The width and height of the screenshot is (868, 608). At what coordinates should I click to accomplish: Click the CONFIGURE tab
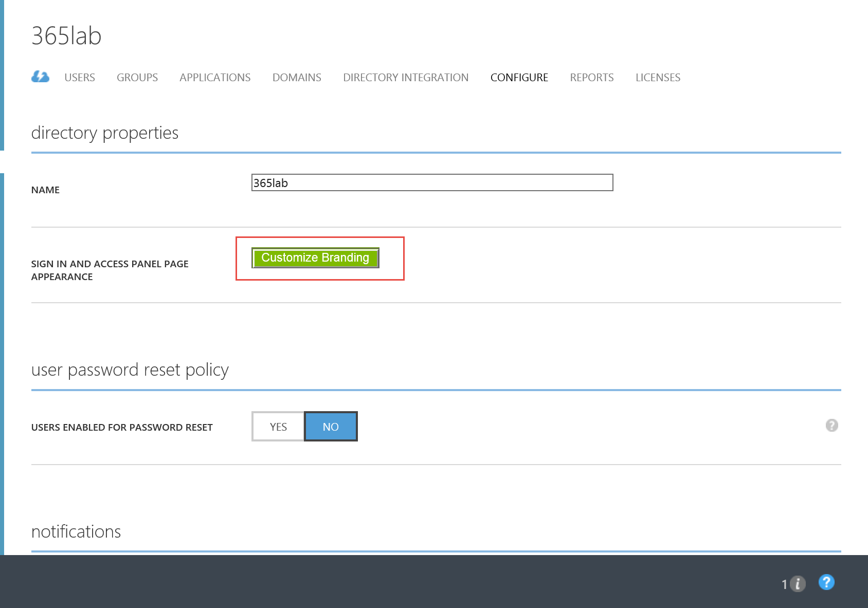coord(519,78)
